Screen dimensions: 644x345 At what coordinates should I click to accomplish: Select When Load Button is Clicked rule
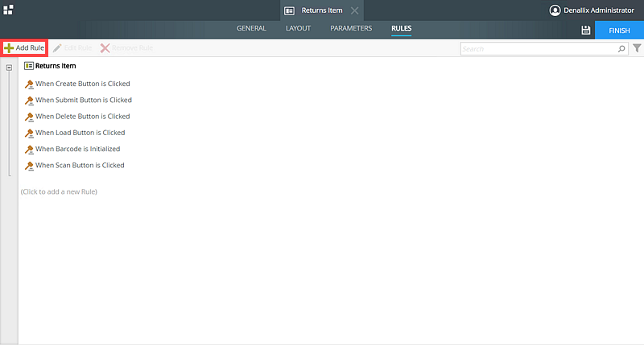coord(80,133)
